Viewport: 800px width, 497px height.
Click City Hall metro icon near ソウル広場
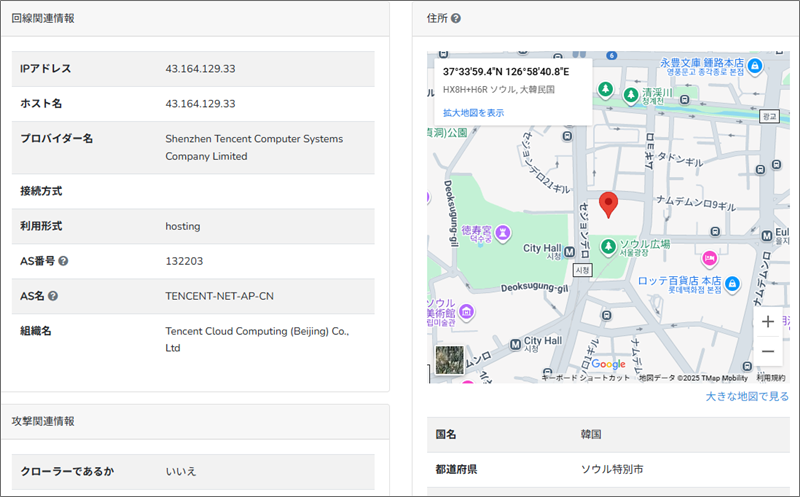(x=569, y=252)
